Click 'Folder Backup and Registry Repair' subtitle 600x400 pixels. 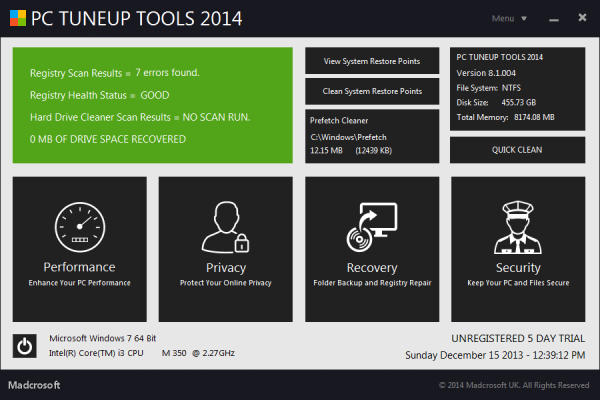pyautogui.click(x=372, y=283)
